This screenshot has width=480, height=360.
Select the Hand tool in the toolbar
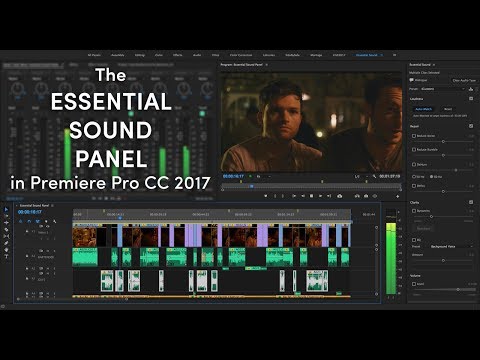pos(6,250)
